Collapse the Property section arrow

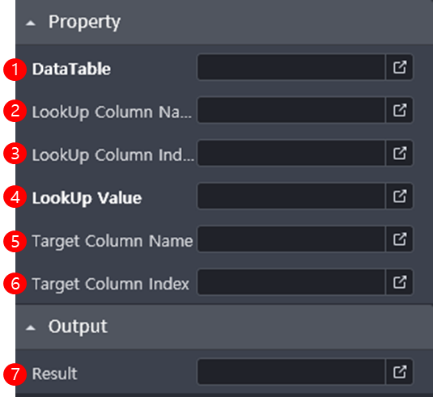coord(31,23)
